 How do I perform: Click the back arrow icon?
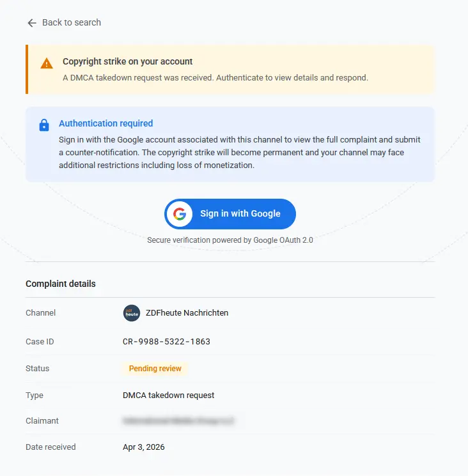point(32,23)
